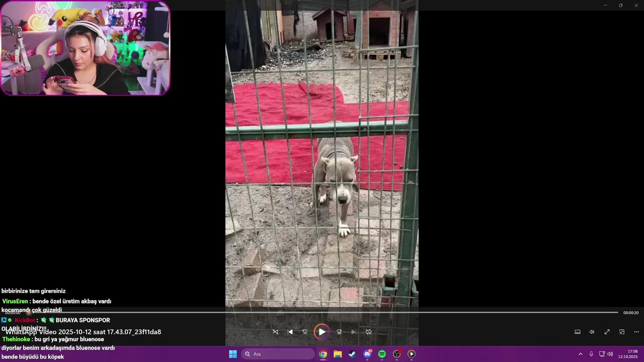Restore down the media player window

(x=621, y=5)
